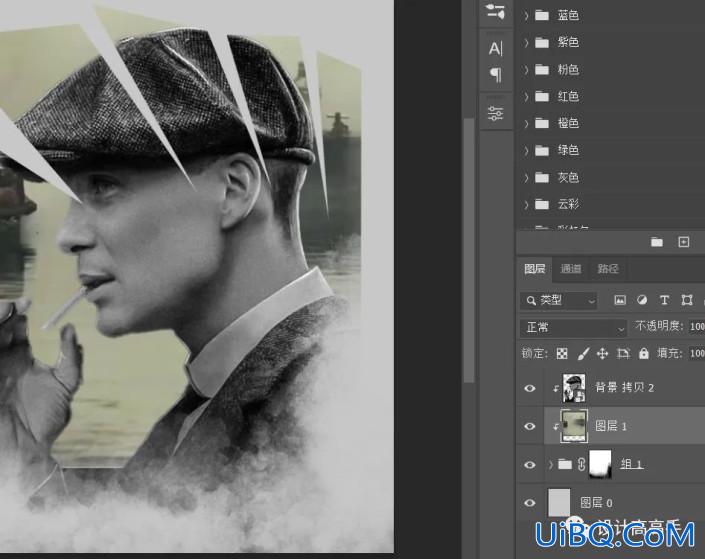Expand the 灰色 swatch group
This screenshot has height=559, width=705.
(x=526, y=178)
